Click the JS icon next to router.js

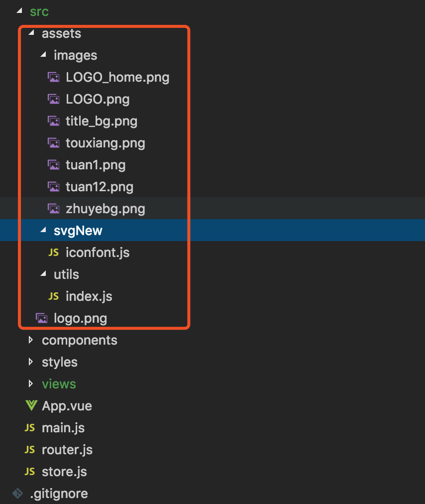click(x=30, y=450)
